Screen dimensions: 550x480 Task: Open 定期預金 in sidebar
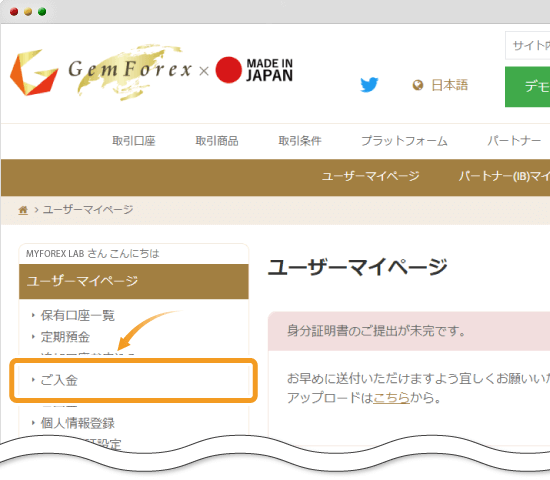[65, 337]
